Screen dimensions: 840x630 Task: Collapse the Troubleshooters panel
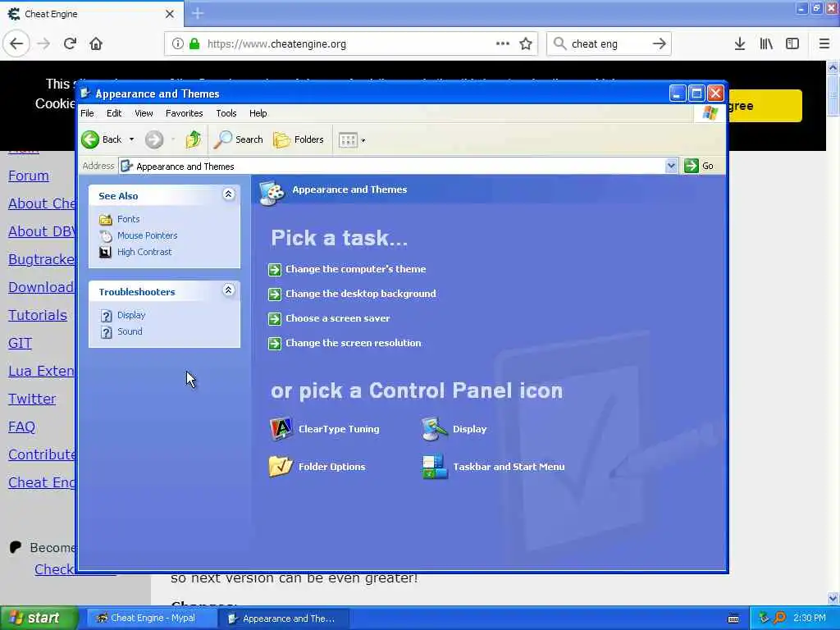228,290
